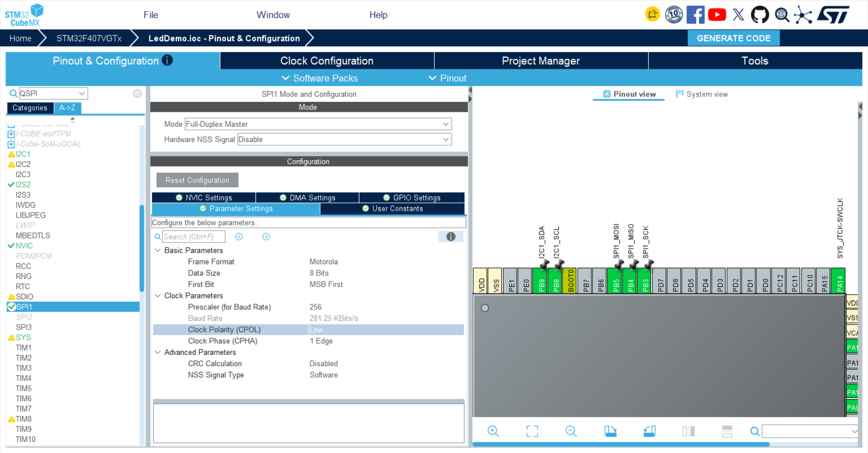Open the User Constants tab
Viewport: 868px width, 453px height.
point(392,209)
